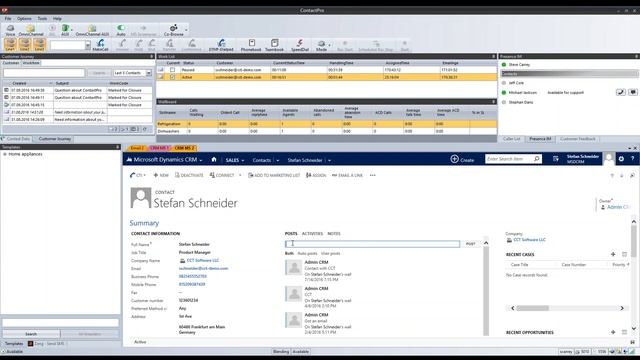Click the Voice channel icon
The image size is (640, 360).
[10, 30]
